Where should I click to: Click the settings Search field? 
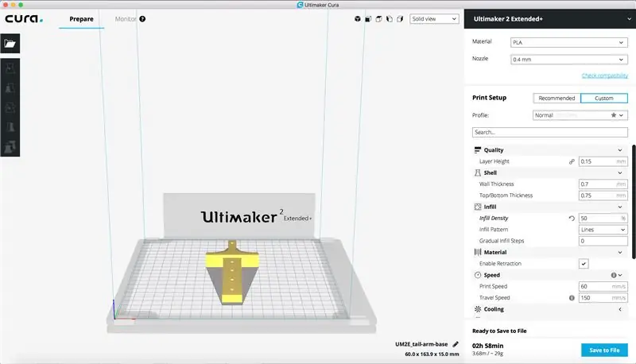click(549, 132)
